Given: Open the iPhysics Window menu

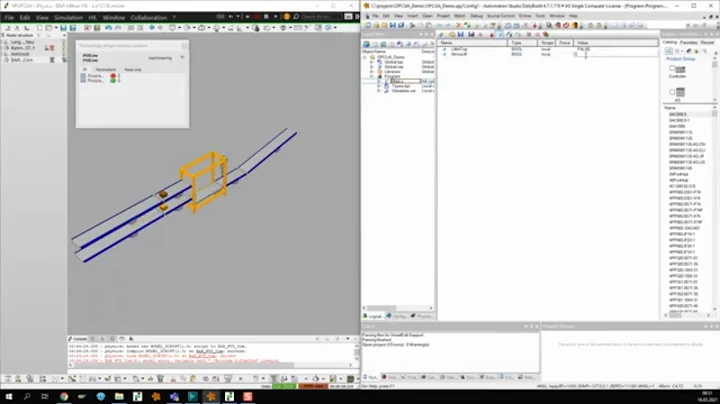Looking at the screenshot, I should click(113, 17).
